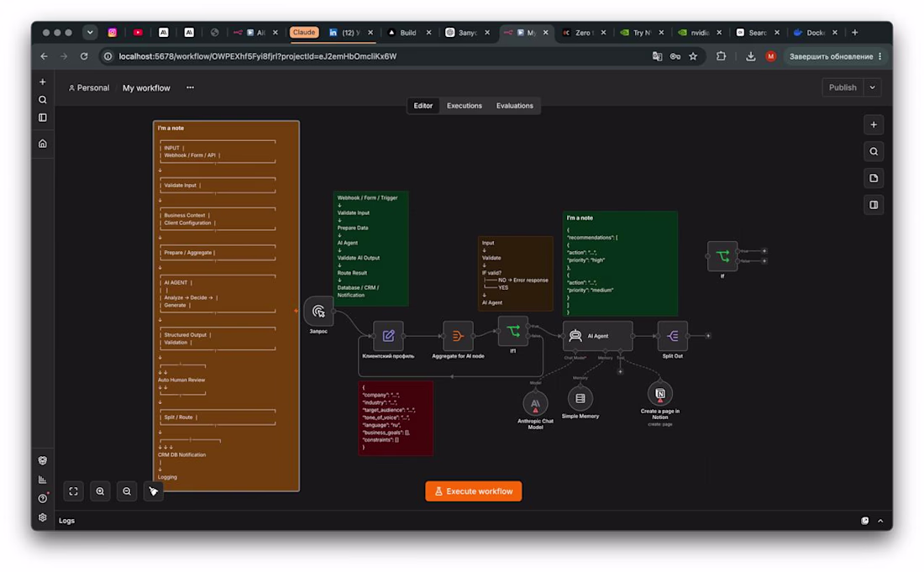Open the Create a page in Notion node
This screenshot has height=572, width=924.
[x=660, y=393]
